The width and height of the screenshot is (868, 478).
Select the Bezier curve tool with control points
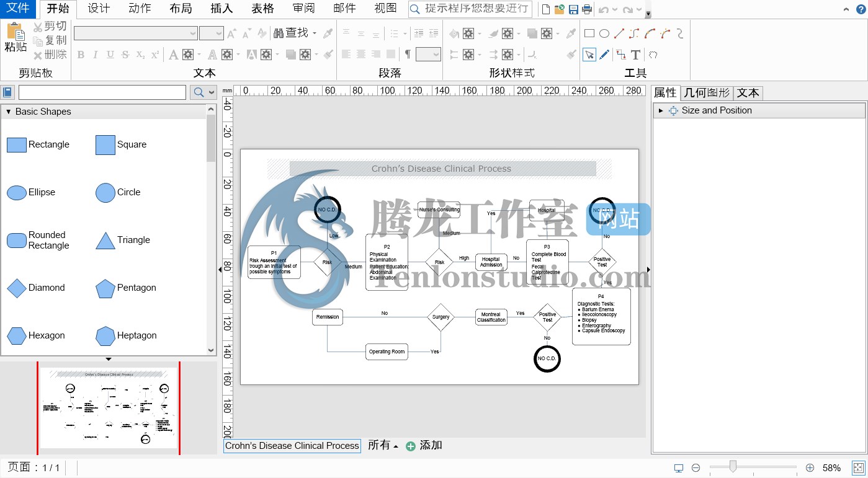tap(665, 33)
